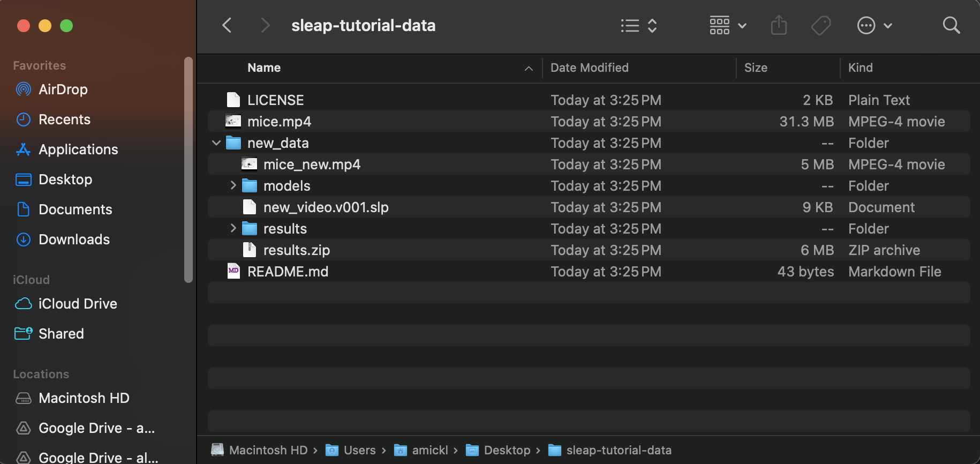Open the Group By grid dropdown
980x464 pixels.
coord(728,25)
